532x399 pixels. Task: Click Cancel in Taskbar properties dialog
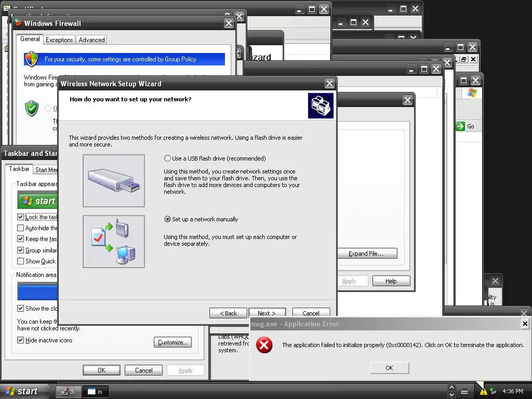[x=143, y=370]
